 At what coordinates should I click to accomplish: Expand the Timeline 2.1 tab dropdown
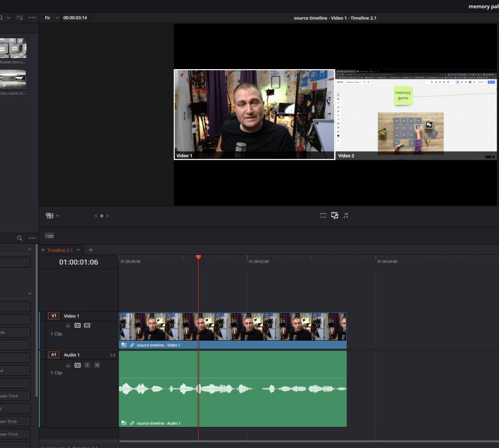(78, 250)
